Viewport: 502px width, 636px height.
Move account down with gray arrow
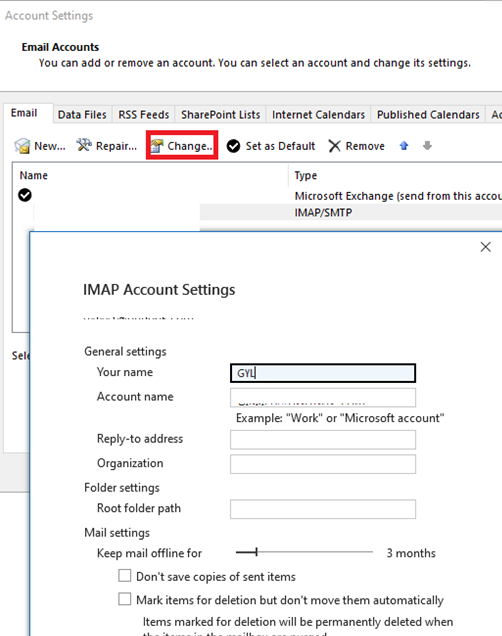pos(427,146)
